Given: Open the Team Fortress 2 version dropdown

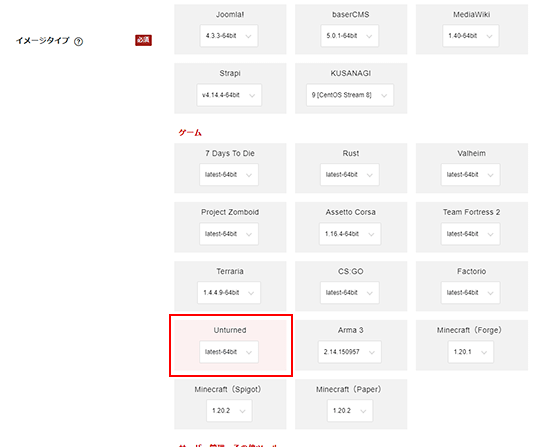Looking at the screenshot, I should 471,234.
